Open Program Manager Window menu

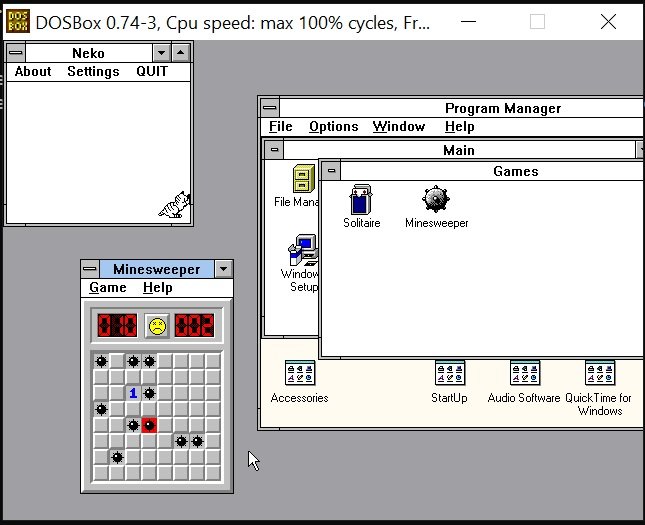tap(399, 126)
